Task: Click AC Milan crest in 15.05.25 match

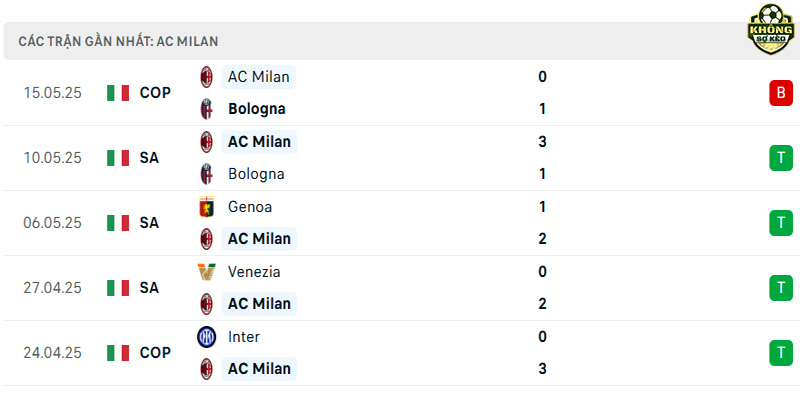Action: click(207, 77)
